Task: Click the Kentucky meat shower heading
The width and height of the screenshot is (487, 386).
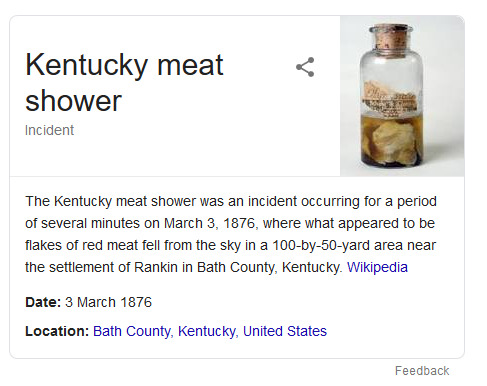Action: coord(124,82)
